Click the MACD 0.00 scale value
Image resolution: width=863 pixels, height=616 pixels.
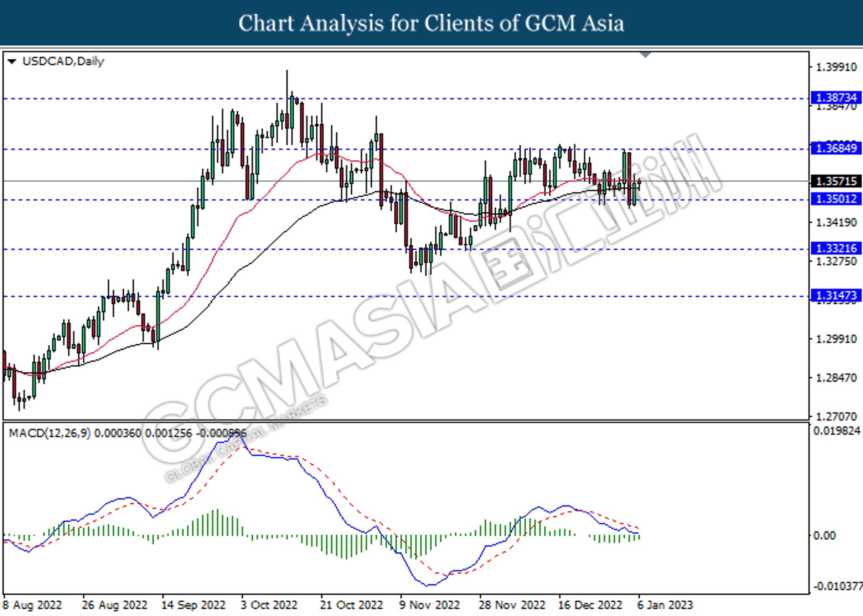[824, 536]
